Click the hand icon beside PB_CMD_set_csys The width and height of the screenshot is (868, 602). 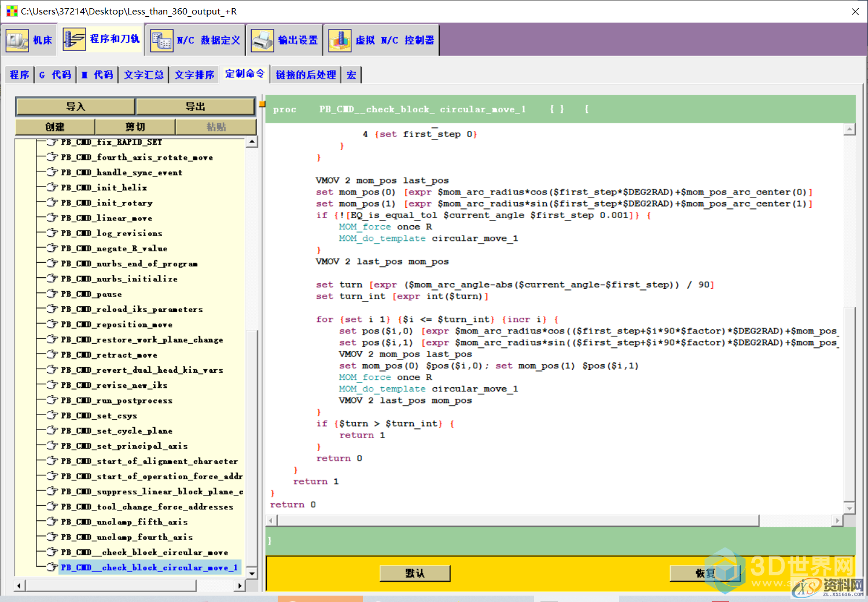pos(53,416)
